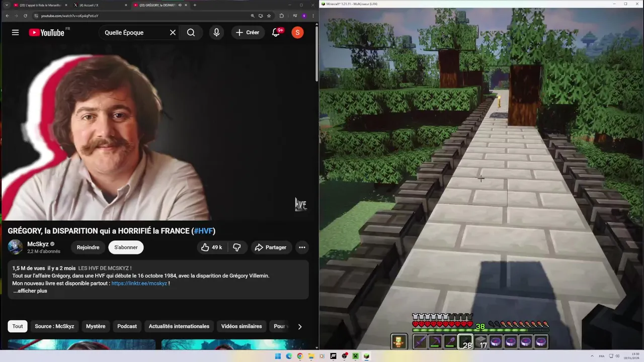Click the Rejoindre button
Image resolution: width=644 pixels, height=362 pixels.
(88, 247)
